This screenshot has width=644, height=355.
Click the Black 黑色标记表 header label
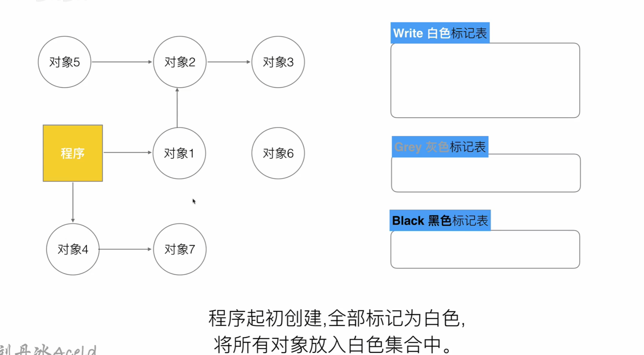pos(440,220)
